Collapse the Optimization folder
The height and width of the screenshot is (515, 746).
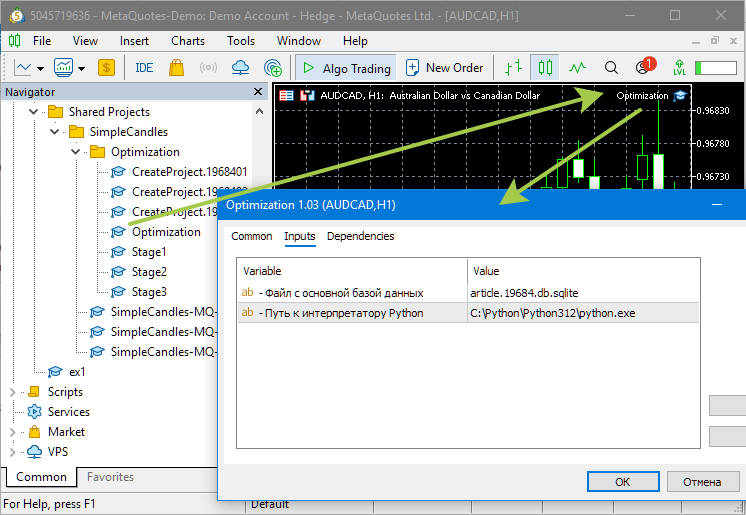pos(75,152)
